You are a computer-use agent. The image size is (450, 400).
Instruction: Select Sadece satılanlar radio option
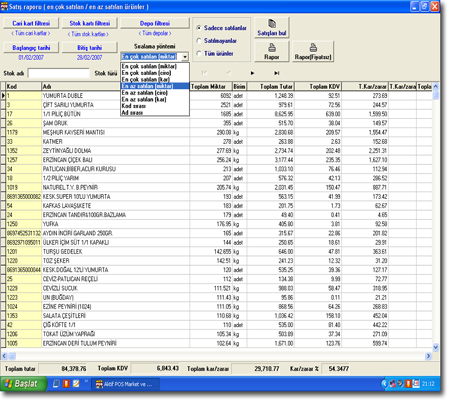coord(221,28)
